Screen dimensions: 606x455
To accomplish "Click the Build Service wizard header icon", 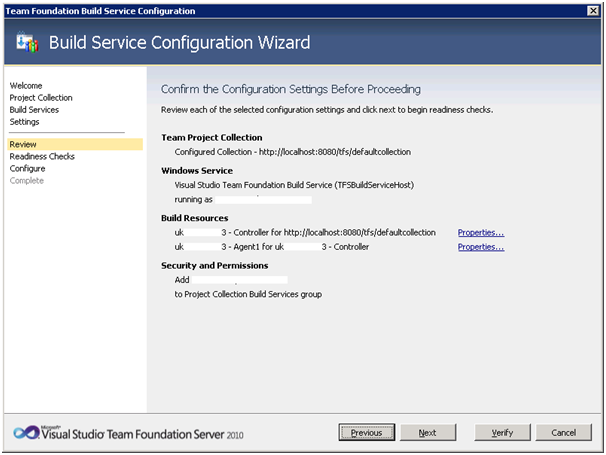I will 27,42.
